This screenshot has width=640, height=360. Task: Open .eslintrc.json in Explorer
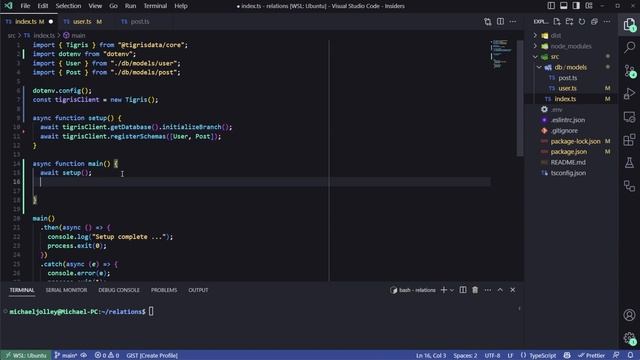pos(568,120)
